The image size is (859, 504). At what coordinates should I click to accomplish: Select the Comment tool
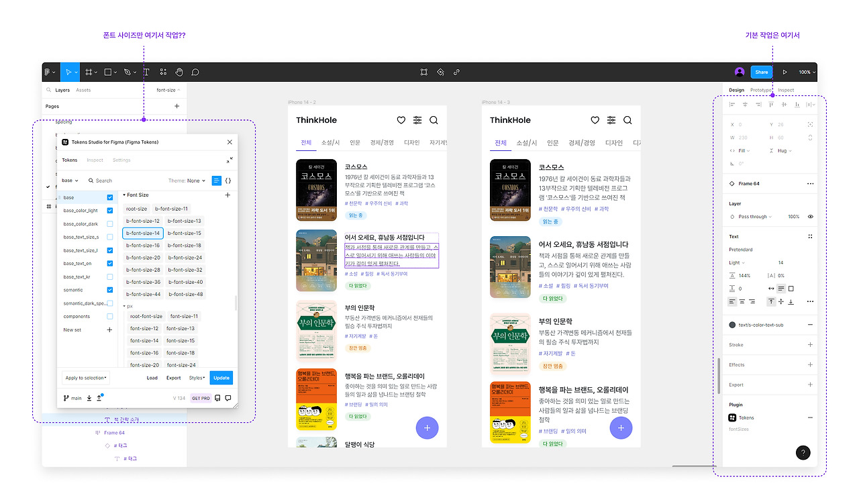(195, 72)
